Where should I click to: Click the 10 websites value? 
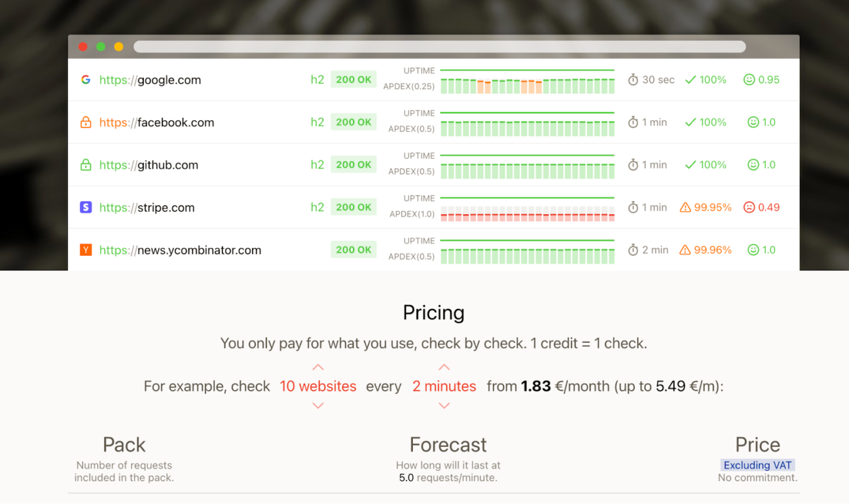[318, 386]
